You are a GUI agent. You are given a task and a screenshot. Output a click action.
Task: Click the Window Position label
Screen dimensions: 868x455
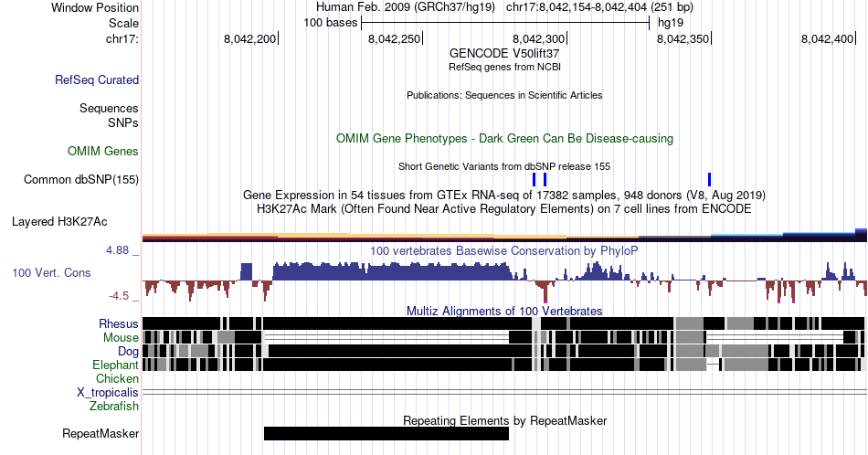[95, 7]
